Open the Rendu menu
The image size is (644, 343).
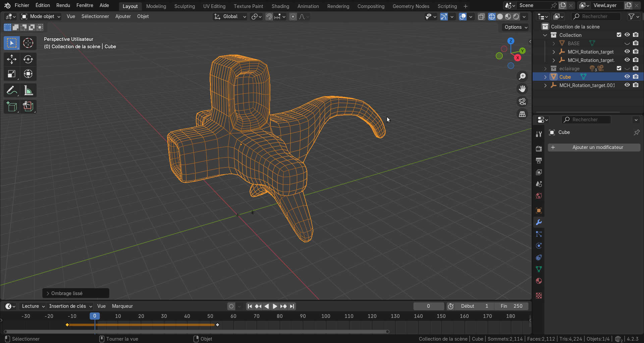63,5
